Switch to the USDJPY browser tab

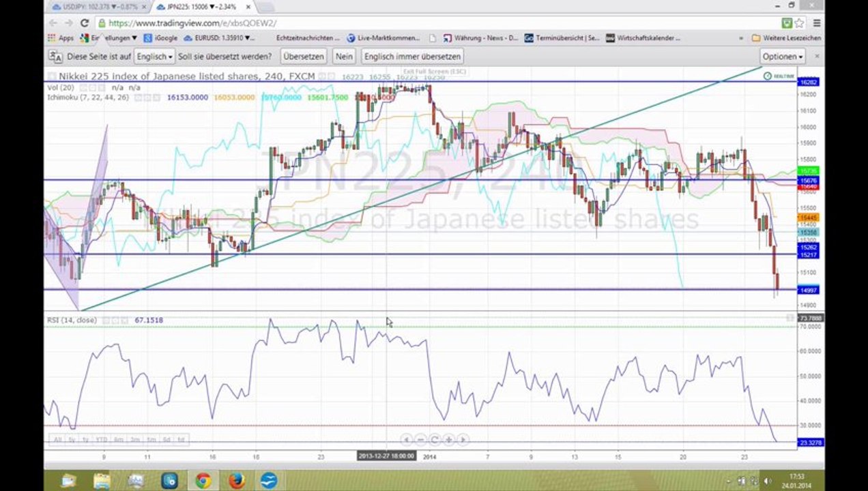(x=98, y=6)
